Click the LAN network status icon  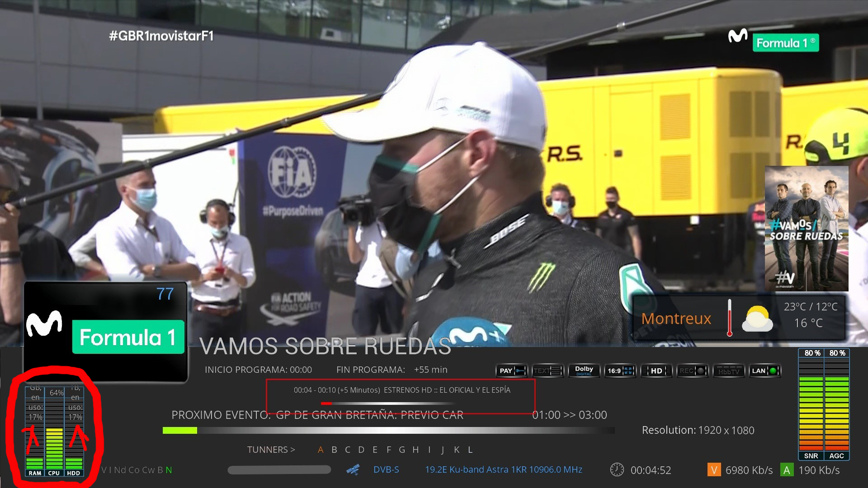coord(765,371)
